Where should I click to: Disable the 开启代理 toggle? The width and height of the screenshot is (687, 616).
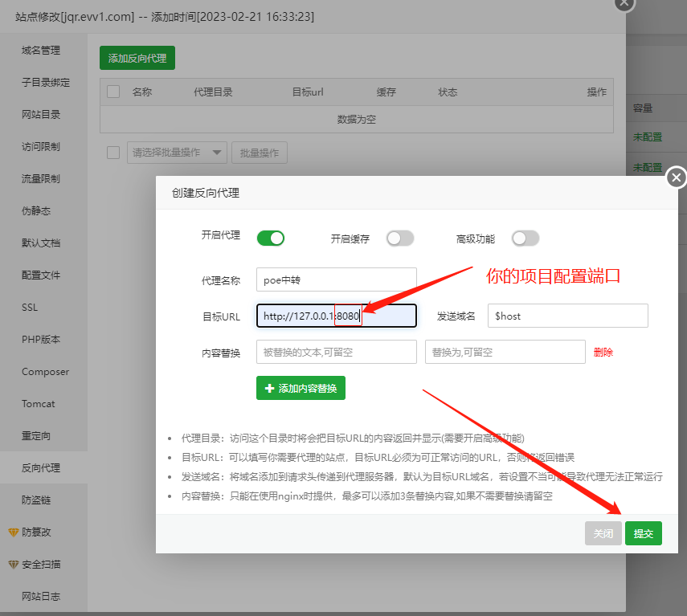coord(270,238)
